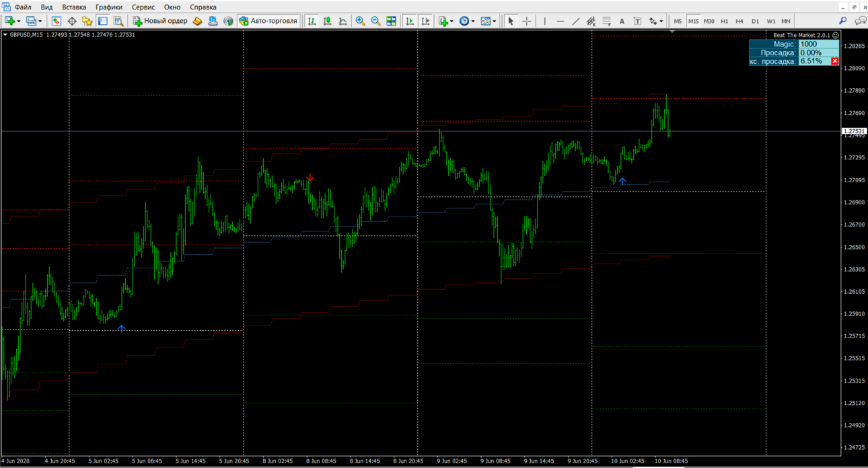Expand the New Chart dropdown arrow
Viewport: 868px width, 468px height.
(18, 21)
